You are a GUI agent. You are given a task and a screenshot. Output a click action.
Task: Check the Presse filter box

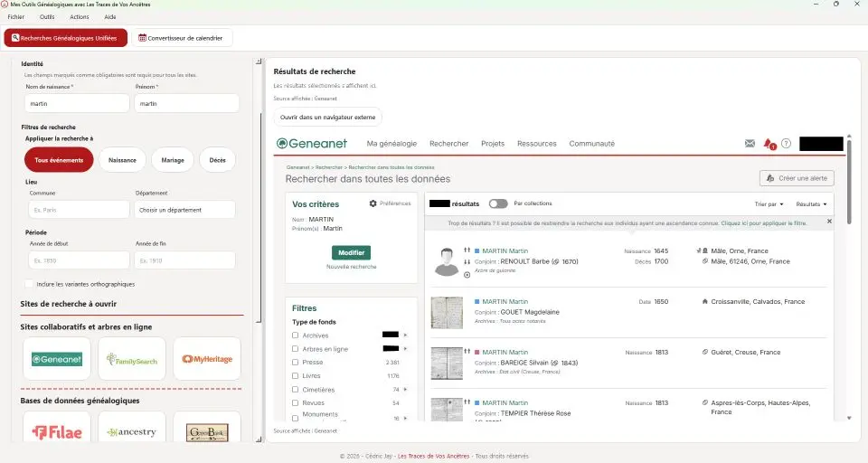(295, 363)
